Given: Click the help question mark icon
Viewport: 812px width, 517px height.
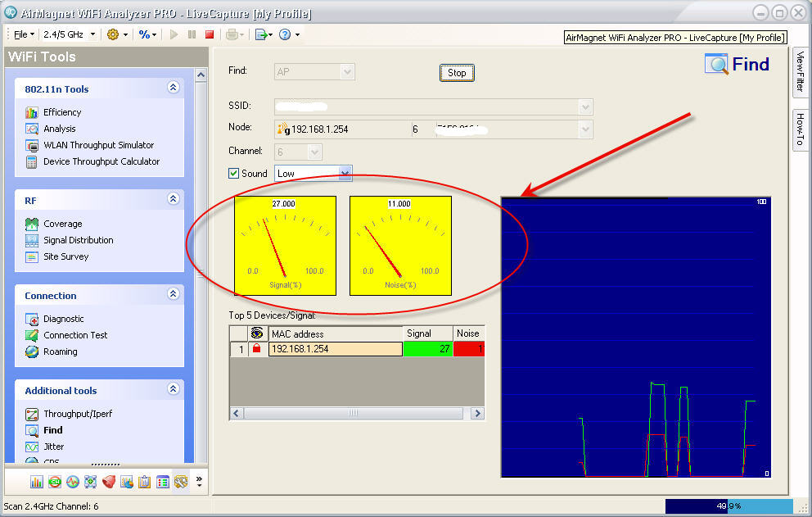Looking at the screenshot, I should (x=284, y=34).
